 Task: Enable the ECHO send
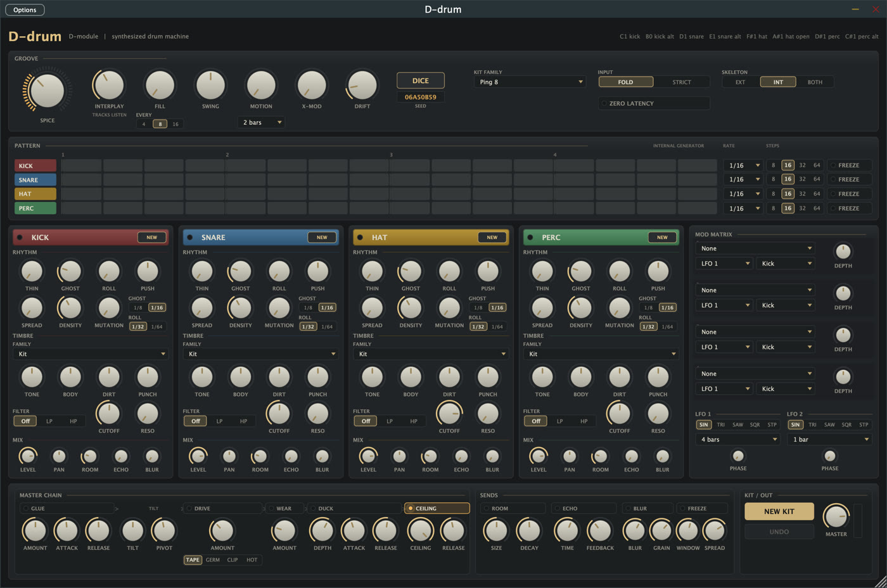pos(584,508)
